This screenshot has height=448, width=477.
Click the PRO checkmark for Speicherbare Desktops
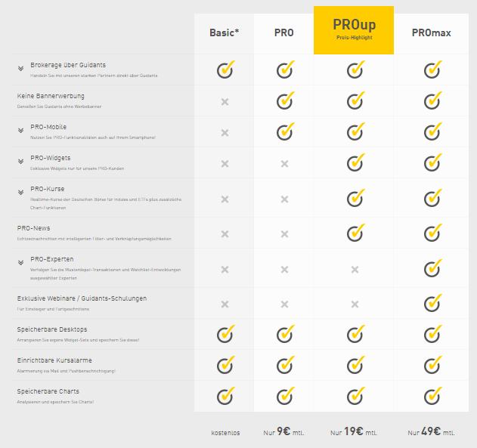click(285, 334)
